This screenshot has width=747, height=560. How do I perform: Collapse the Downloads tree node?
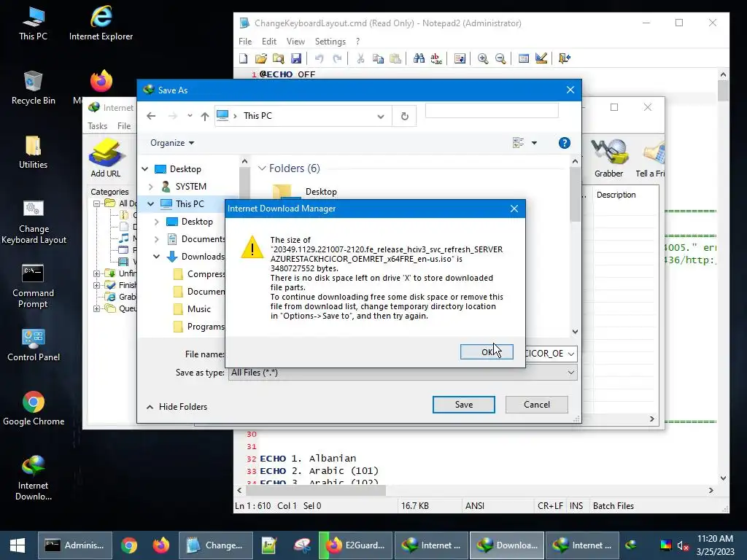156,257
